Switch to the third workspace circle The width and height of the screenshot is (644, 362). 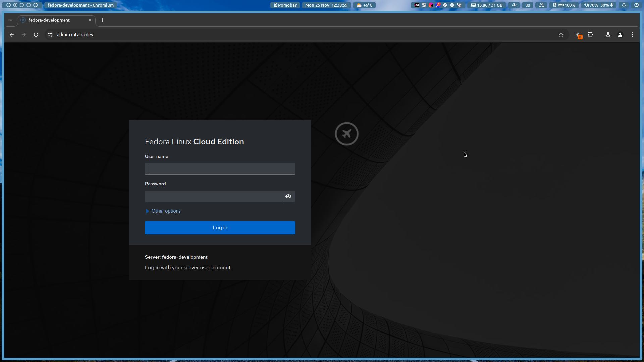[x=22, y=5]
